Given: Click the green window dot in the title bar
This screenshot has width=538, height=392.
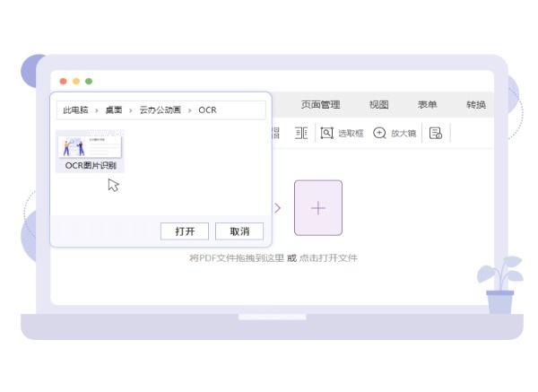Looking at the screenshot, I should [89, 82].
